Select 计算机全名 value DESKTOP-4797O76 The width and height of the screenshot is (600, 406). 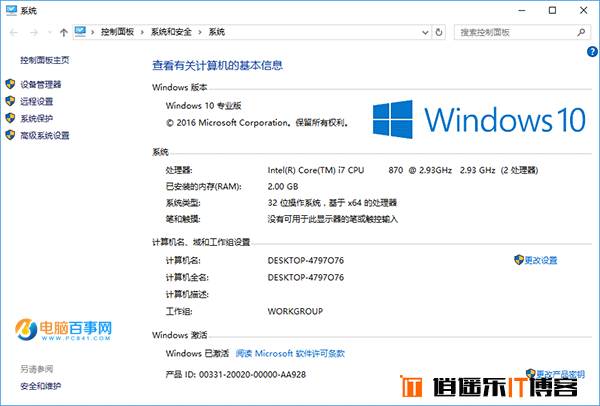click(x=306, y=277)
